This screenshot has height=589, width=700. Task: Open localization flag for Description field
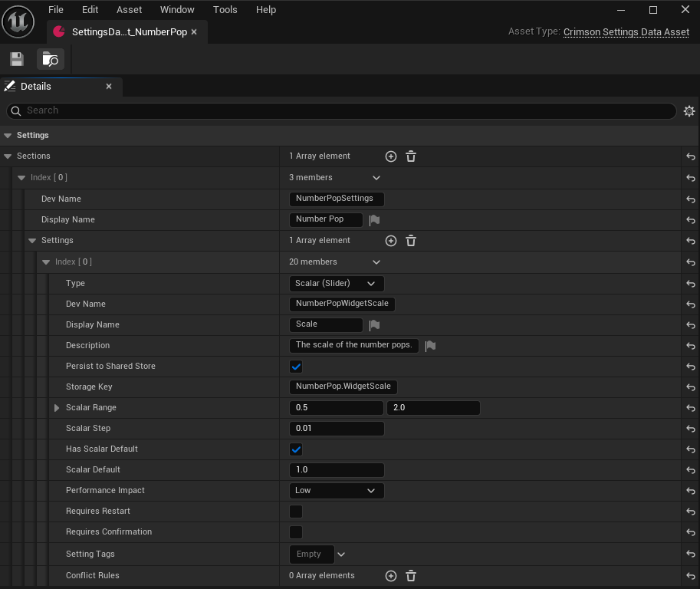tap(430, 346)
